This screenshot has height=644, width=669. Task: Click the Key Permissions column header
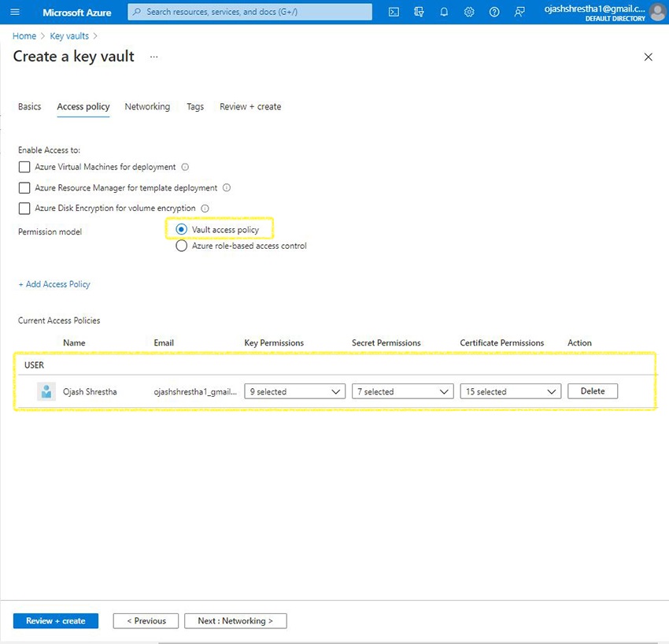[x=274, y=342]
